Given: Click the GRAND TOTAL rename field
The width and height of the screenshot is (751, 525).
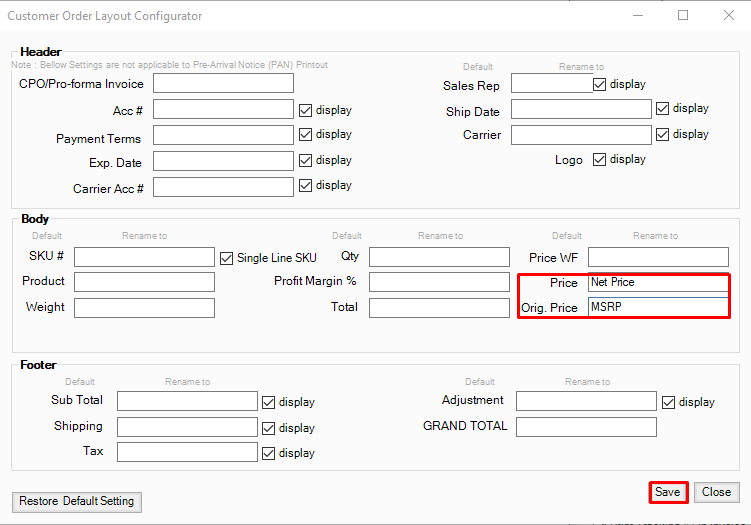Looking at the screenshot, I should [x=586, y=427].
